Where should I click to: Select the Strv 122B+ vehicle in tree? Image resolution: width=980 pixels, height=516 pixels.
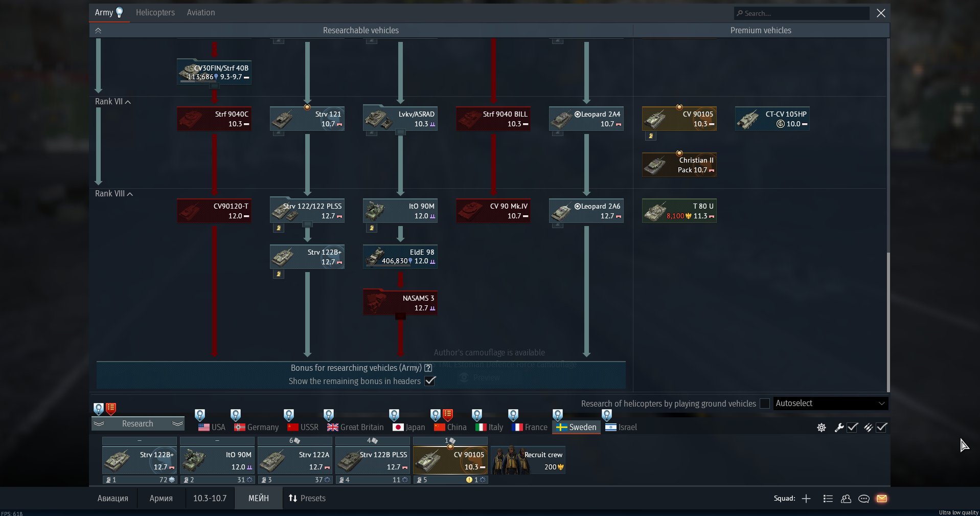tap(307, 257)
